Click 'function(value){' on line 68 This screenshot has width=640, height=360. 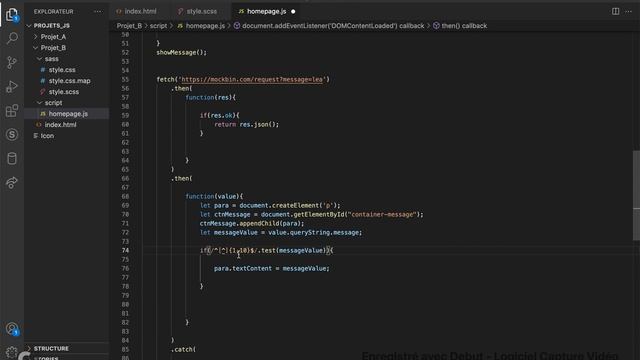click(x=214, y=197)
